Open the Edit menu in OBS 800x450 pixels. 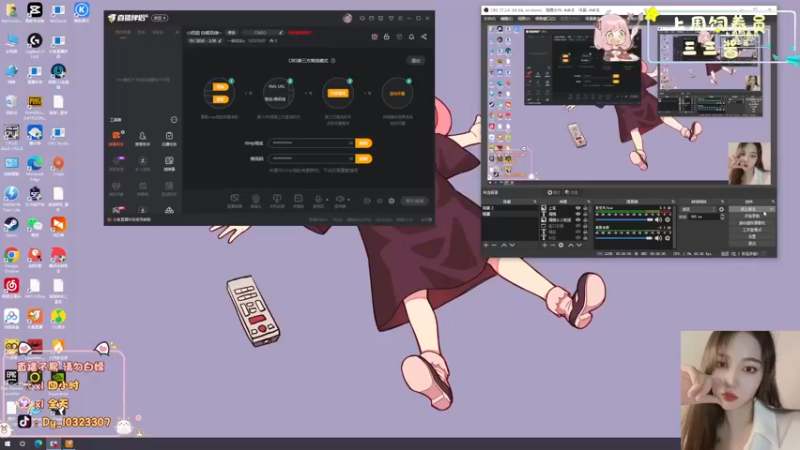pos(507,19)
